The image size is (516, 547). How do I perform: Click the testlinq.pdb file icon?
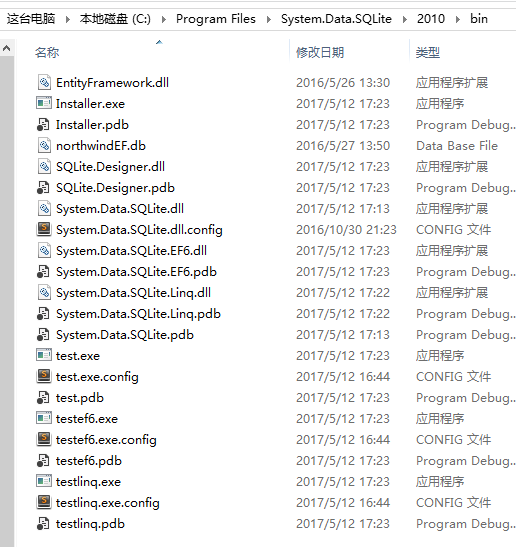pos(43,524)
